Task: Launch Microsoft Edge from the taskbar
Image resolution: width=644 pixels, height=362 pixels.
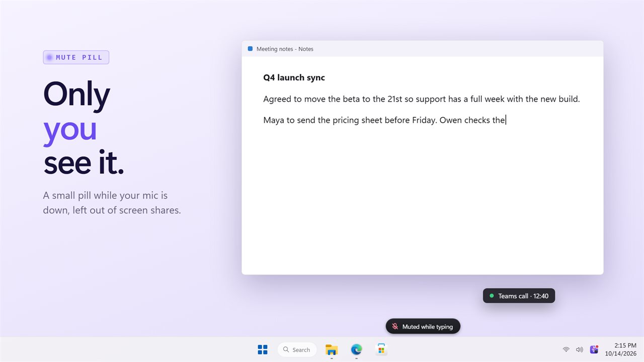Action: (x=356, y=349)
